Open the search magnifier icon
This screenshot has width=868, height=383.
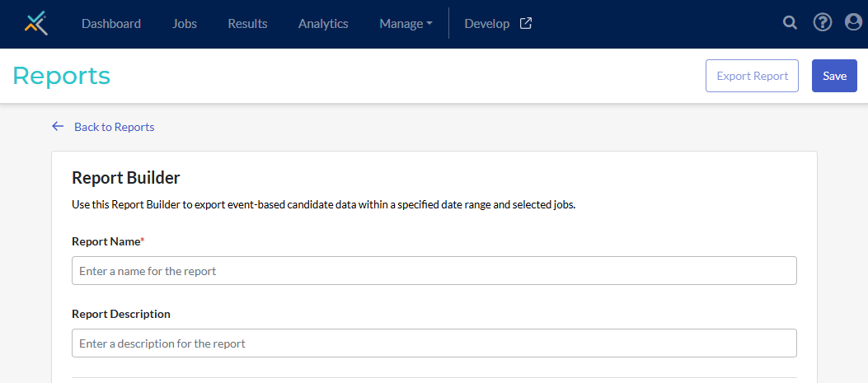[790, 23]
